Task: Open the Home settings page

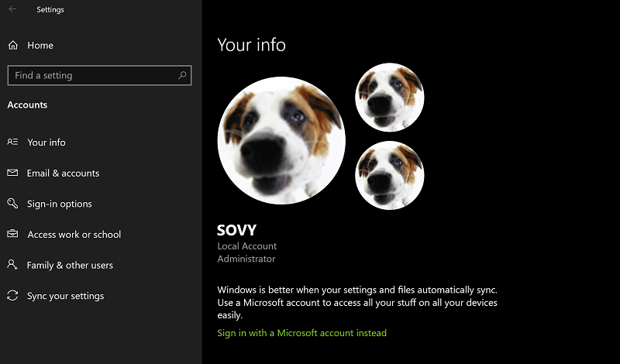Action: (40, 46)
